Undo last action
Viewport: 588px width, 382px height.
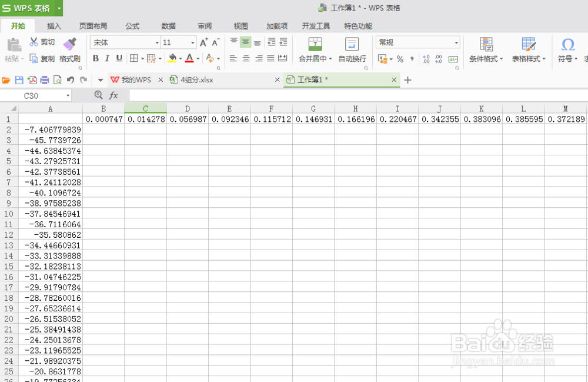tap(70, 80)
